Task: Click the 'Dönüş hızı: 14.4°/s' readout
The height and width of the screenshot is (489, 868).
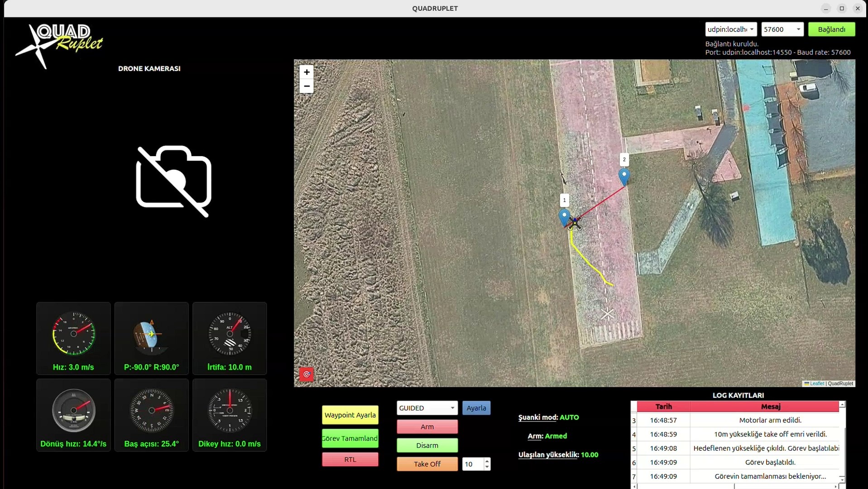Action: (73, 444)
